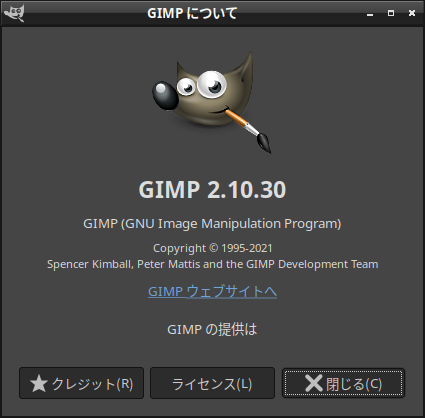425x418 pixels.
Task: Open the ライセンス(L) license button
Action: pos(212,383)
